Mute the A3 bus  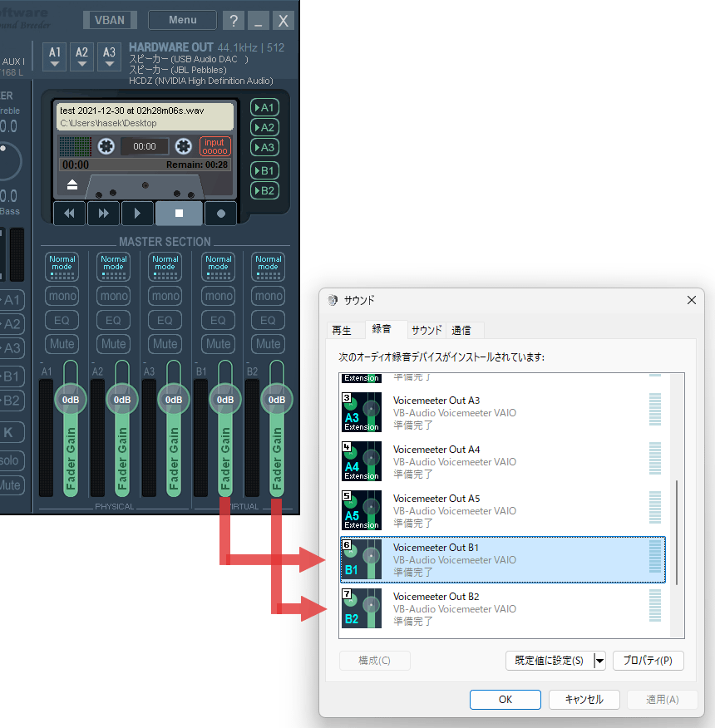(165, 344)
